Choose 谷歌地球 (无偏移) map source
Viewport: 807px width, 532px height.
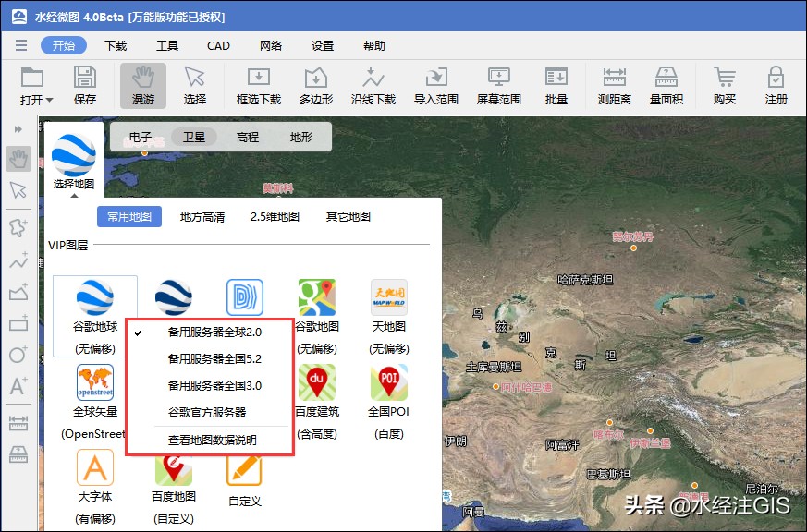tap(95, 316)
